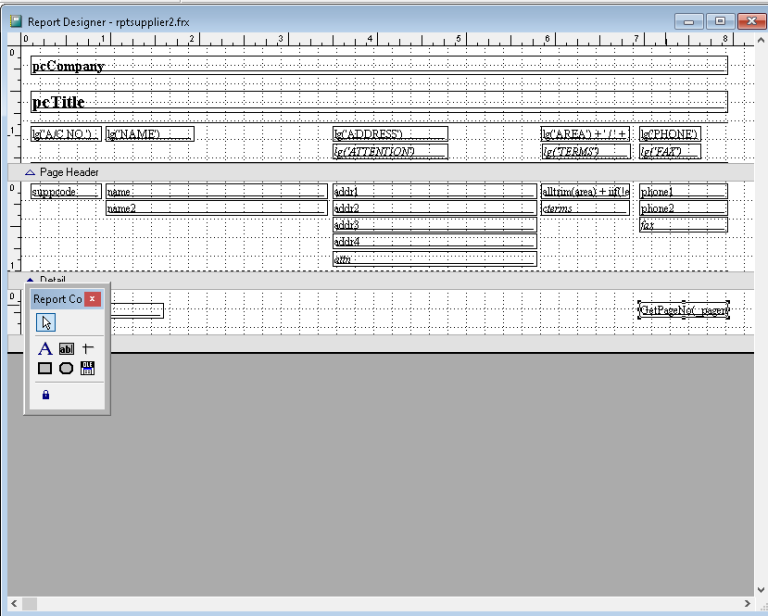Click the horizontal scrollbar thumb
This screenshot has height=616, width=768.
coord(29,603)
